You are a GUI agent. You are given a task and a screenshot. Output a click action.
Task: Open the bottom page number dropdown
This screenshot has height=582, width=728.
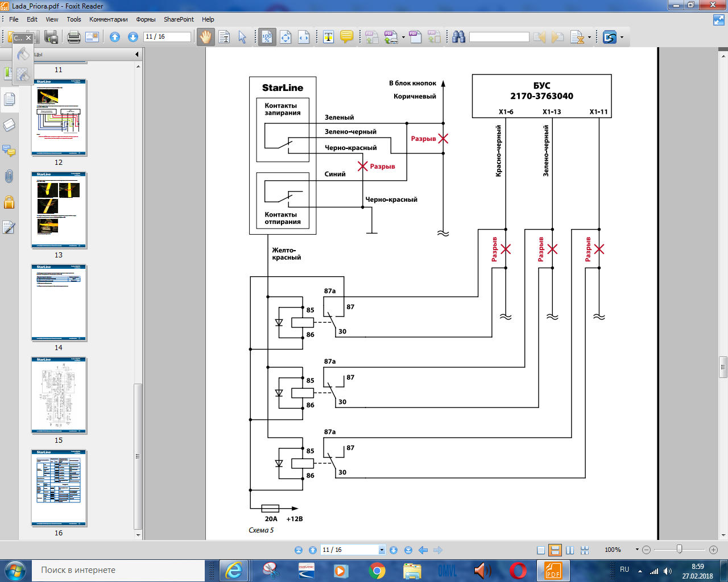[382, 550]
